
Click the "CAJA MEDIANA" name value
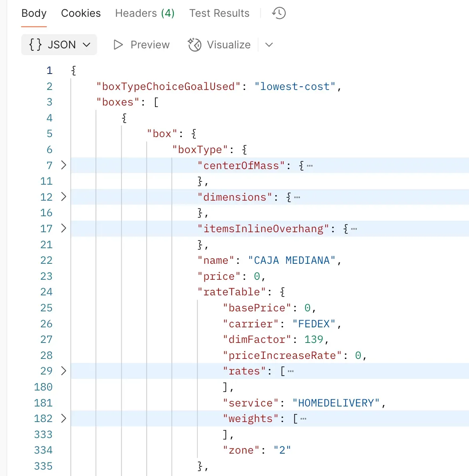point(292,261)
